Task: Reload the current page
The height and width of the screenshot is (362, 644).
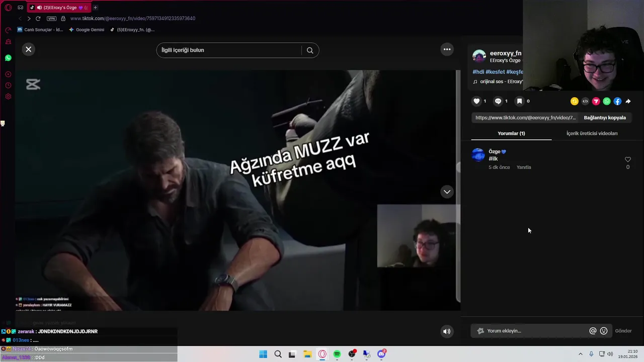Action: tap(38, 19)
